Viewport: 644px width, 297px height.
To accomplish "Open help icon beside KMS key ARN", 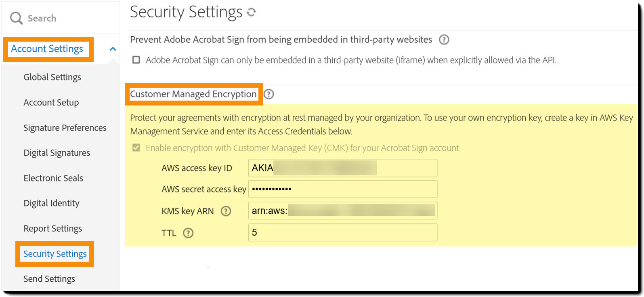I will pyautogui.click(x=226, y=211).
